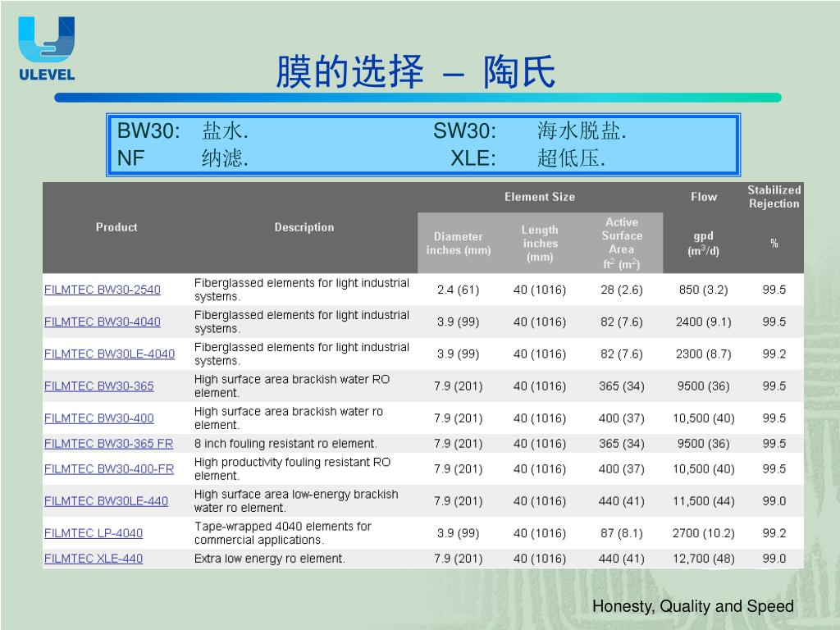This screenshot has height=630, width=840.
Task: Open the FILMTEC BW30-2540 link
Action: coord(103,290)
